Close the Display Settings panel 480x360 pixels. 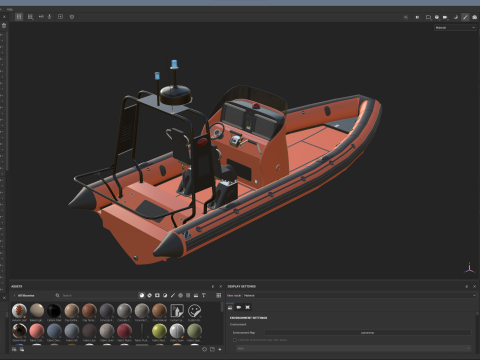(475, 286)
